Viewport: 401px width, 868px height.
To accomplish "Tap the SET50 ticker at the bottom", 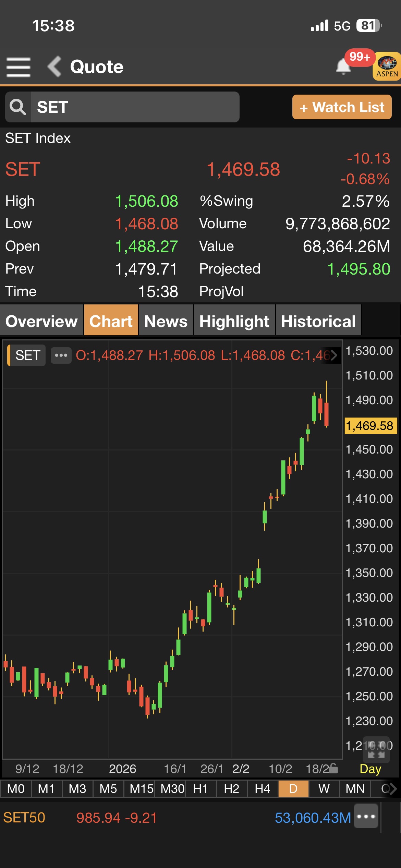I will (x=24, y=818).
